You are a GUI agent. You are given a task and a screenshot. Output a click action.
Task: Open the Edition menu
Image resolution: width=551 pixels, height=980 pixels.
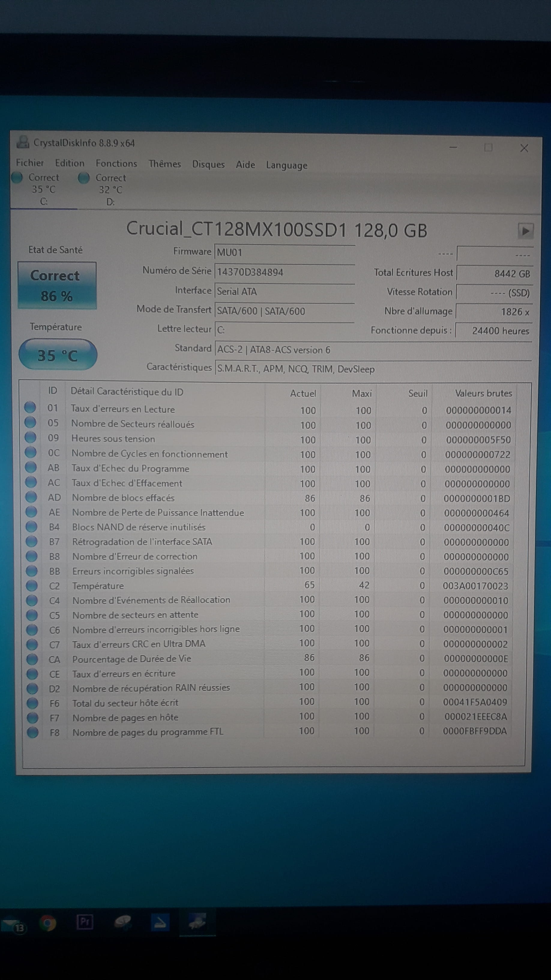click(70, 163)
